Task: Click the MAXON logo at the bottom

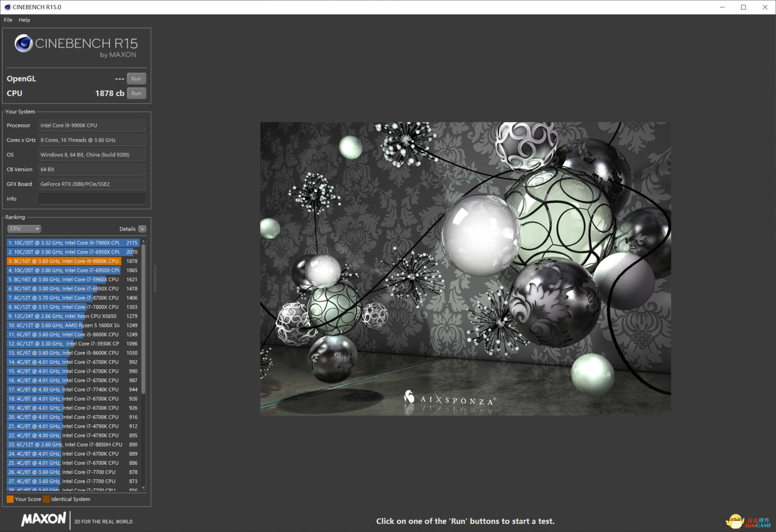Action: tap(44, 519)
